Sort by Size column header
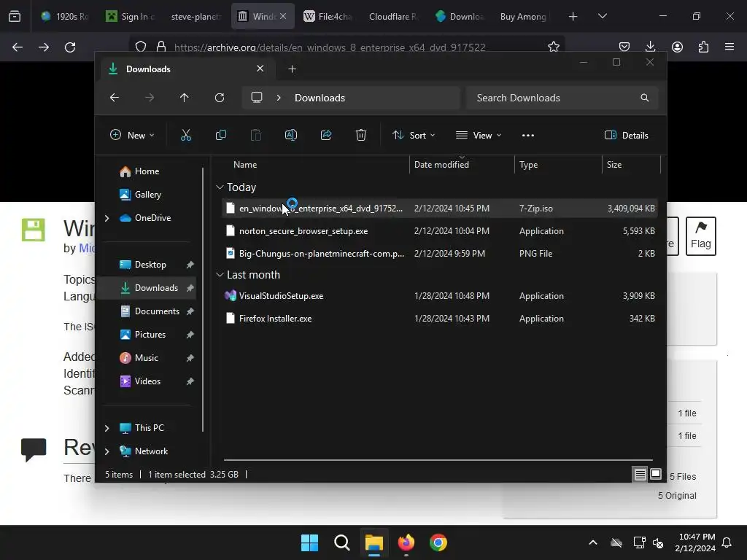747x560 pixels. pyautogui.click(x=631, y=165)
